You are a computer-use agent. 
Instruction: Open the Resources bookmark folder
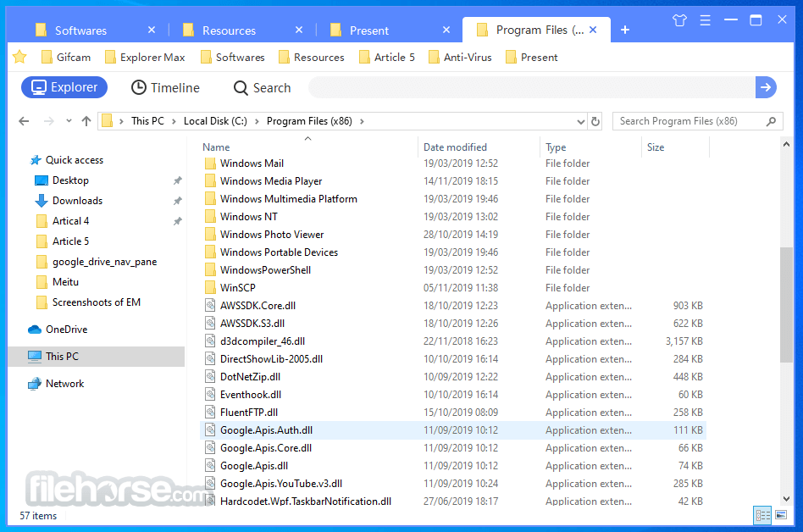[x=312, y=58]
